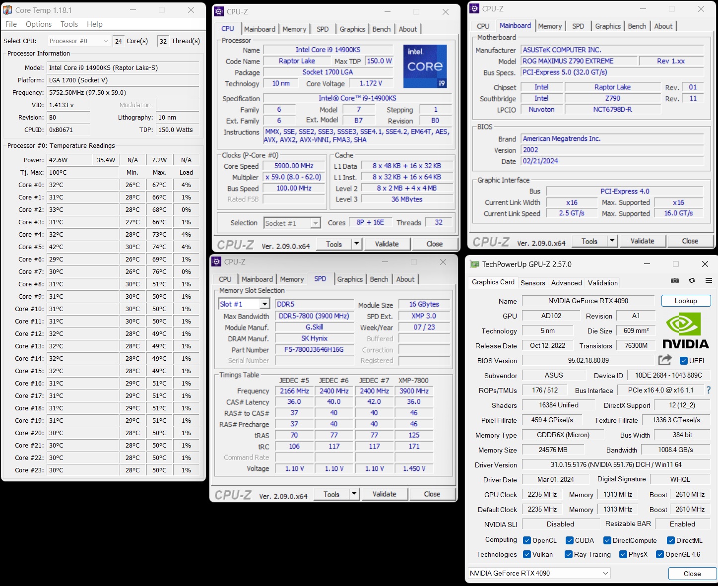Click the Driver Version field in GPU-Z
The height and width of the screenshot is (588, 718).
click(616, 464)
